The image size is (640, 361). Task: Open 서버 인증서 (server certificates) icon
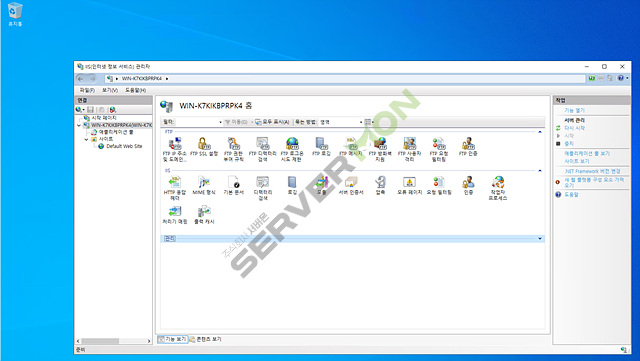[351, 186]
